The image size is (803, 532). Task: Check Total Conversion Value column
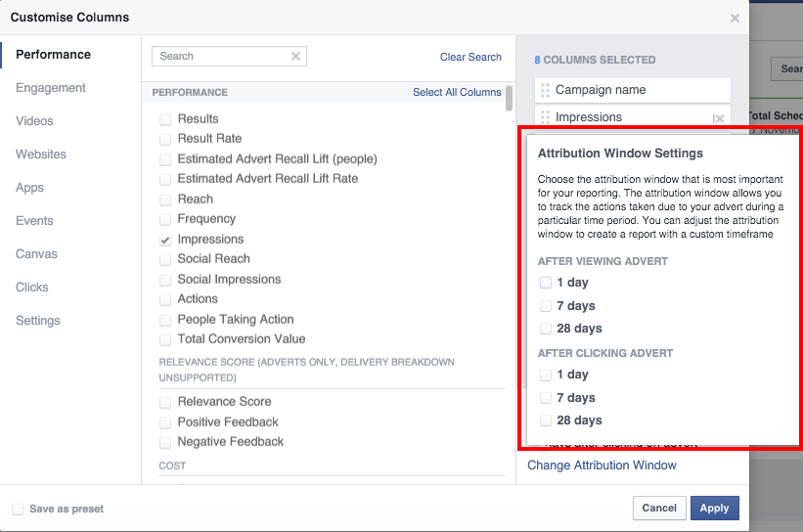(x=165, y=339)
